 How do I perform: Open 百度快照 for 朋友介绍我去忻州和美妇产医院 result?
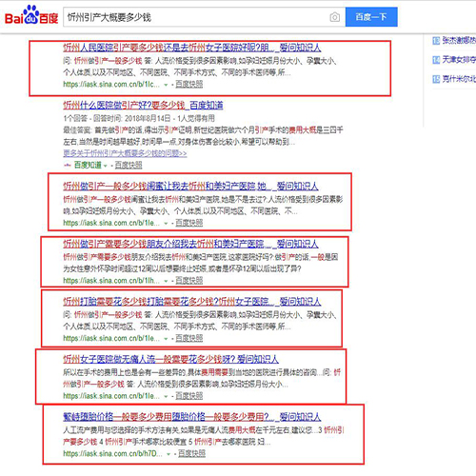point(189,281)
